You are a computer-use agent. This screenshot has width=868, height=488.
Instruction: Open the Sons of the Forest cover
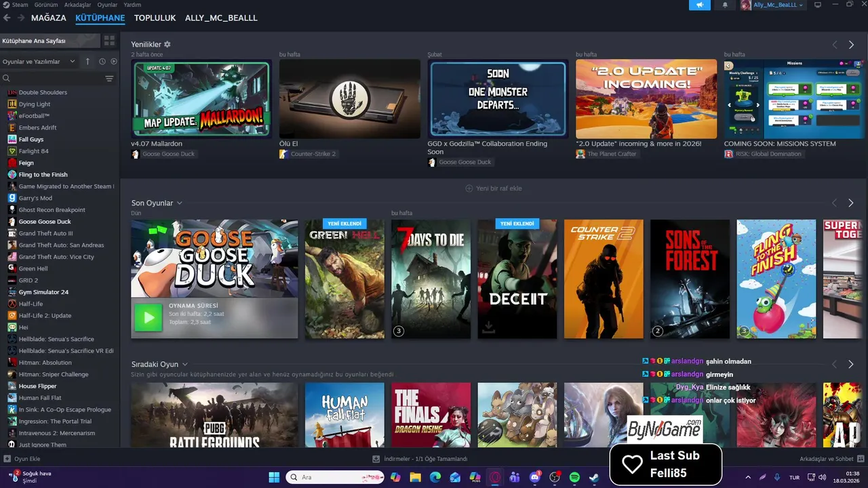690,279
